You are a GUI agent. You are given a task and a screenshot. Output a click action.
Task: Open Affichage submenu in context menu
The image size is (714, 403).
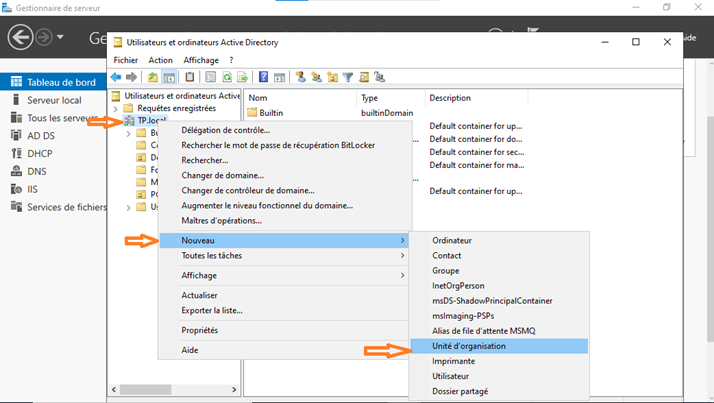coord(286,275)
